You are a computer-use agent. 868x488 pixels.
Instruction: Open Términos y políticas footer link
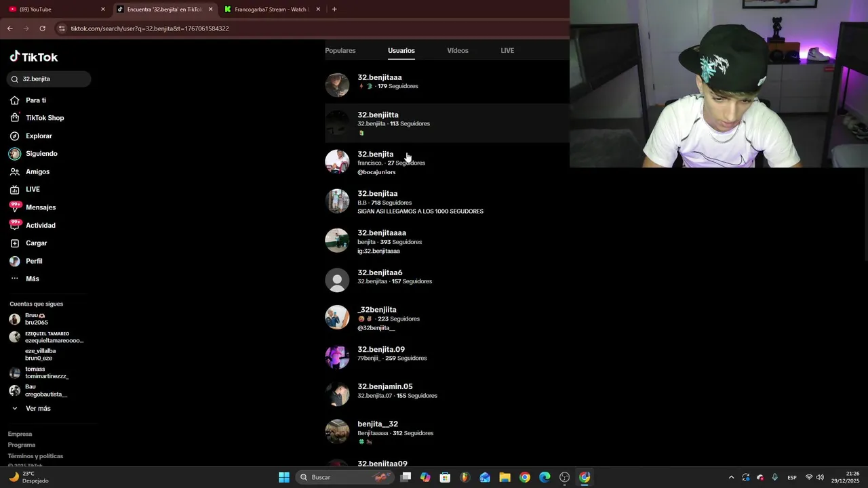point(35,456)
